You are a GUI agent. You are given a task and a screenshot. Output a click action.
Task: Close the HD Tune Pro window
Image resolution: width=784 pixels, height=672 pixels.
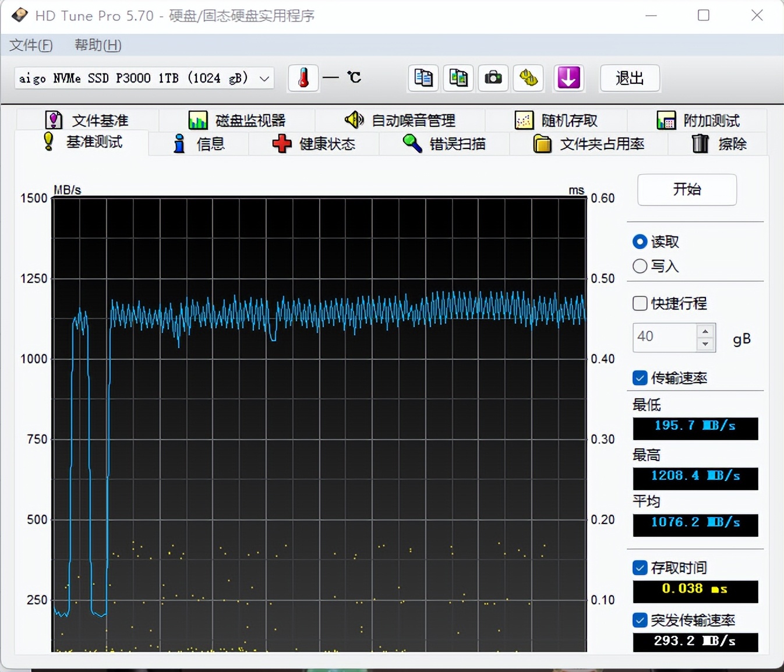coord(757,15)
